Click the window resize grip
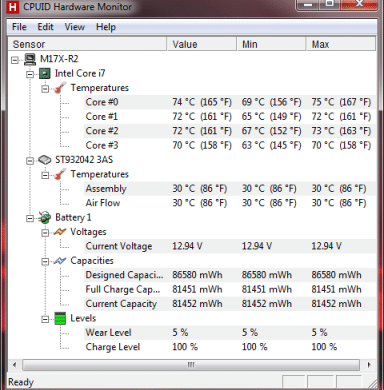Viewport: 384px width, 390px height. point(372,383)
